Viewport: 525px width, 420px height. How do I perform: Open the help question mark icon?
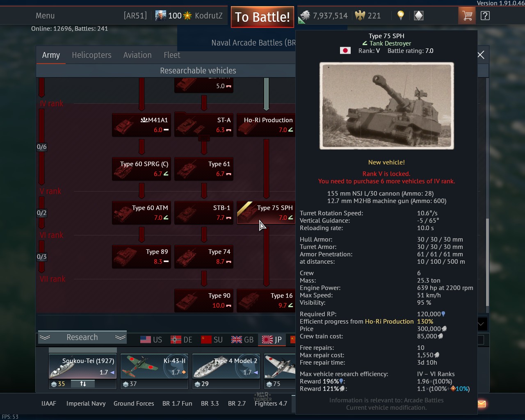click(x=485, y=16)
